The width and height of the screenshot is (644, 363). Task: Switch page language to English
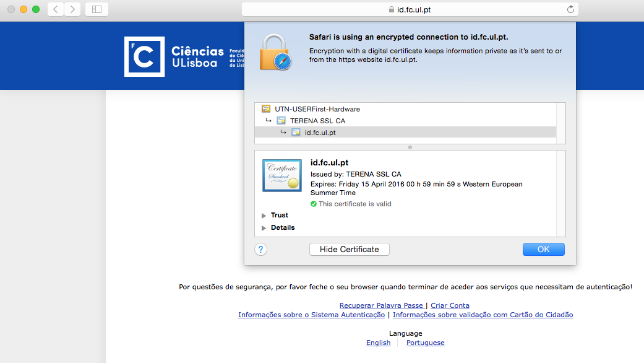click(x=378, y=343)
